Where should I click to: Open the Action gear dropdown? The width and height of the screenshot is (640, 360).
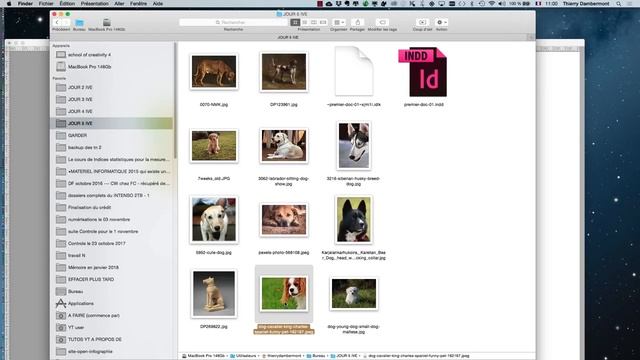coord(441,22)
